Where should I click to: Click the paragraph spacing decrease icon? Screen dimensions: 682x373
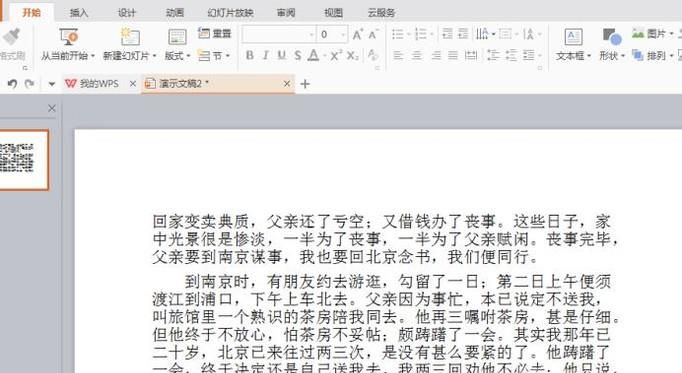click(x=493, y=55)
